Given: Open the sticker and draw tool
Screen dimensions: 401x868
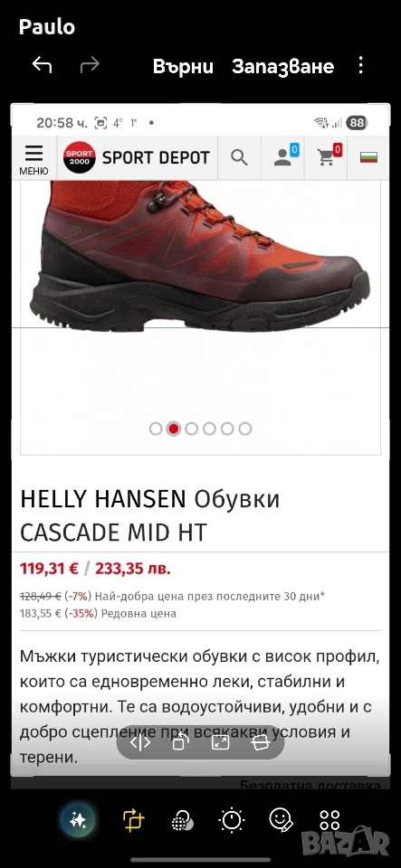Looking at the screenshot, I should coord(282,819).
